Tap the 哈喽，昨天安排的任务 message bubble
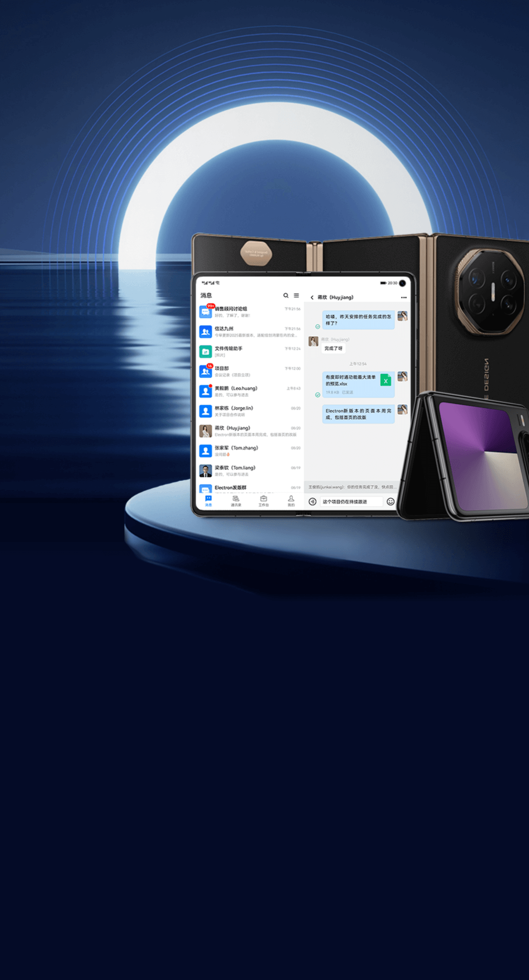Screen dimensions: 529x980 (x=358, y=320)
